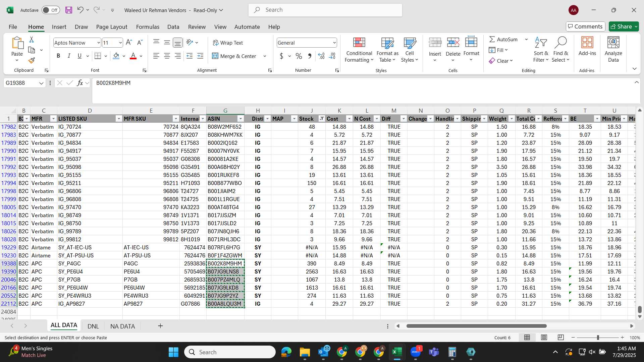Image resolution: width=644 pixels, height=362 pixels.
Task: Open Find & Select menu
Action: pyautogui.click(x=561, y=50)
